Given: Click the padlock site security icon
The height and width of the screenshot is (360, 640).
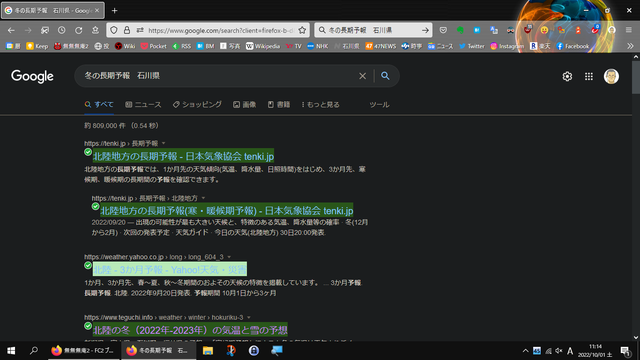Looking at the screenshot, I should coord(127,30).
